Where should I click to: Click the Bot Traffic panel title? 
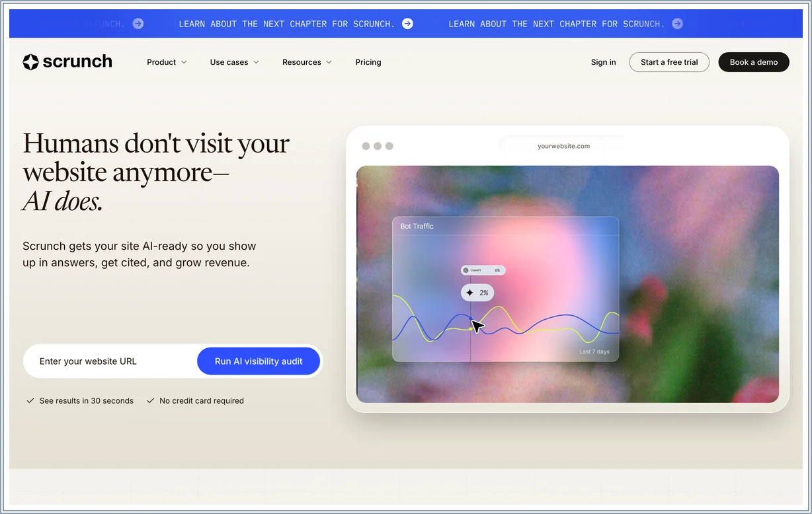point(417,226)
